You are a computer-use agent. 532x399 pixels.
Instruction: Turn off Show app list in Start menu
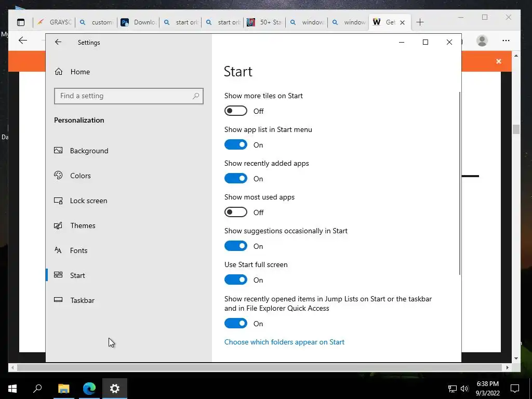(235, 144)
